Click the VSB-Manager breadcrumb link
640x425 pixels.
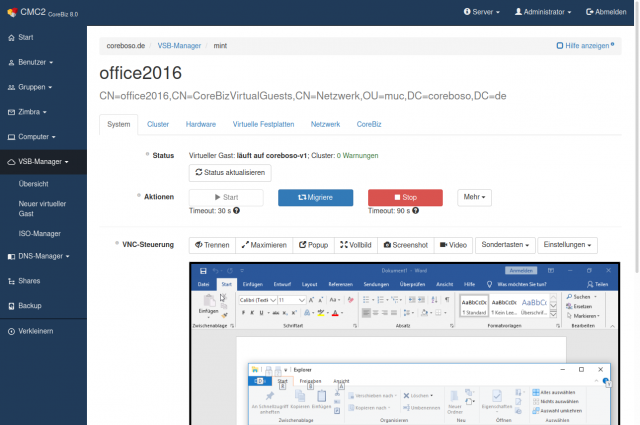(179, 46)
